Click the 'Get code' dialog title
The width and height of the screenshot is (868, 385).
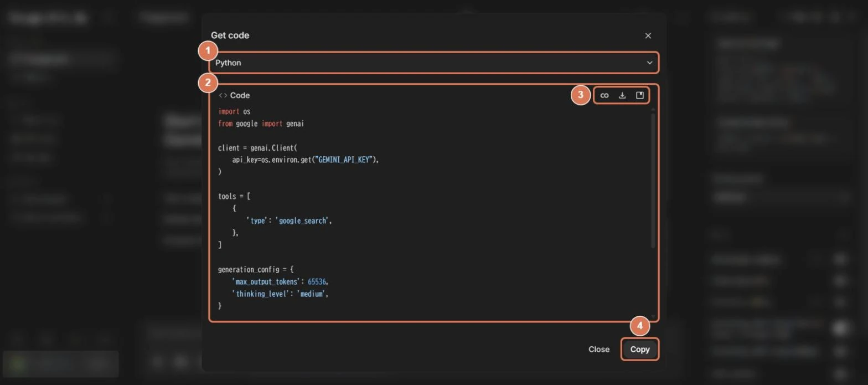[x=230, y=35]
